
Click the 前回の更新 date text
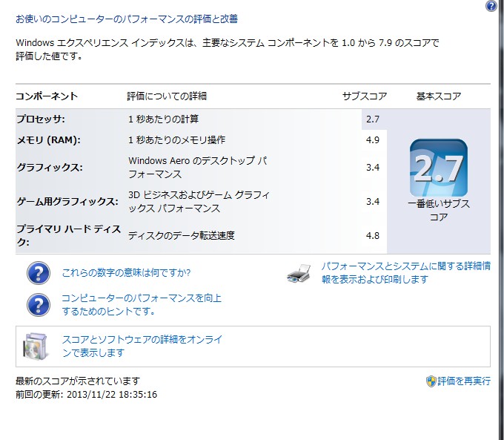click(86, 394)
